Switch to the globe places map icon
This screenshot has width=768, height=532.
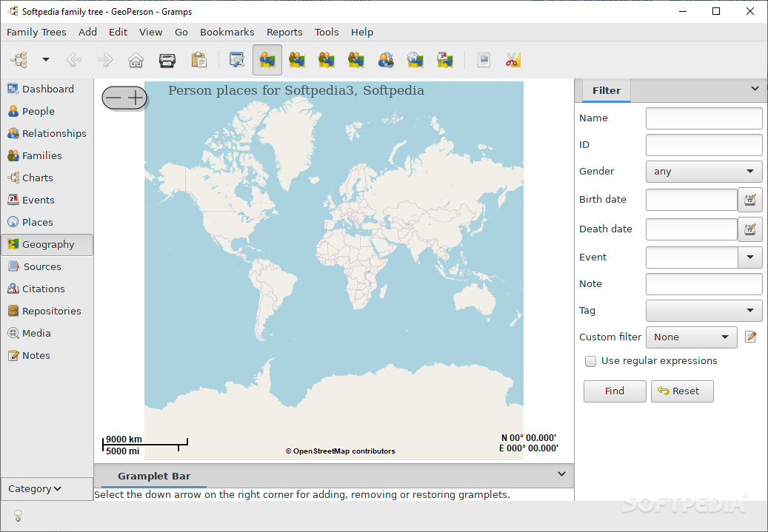tap(415, 60)
